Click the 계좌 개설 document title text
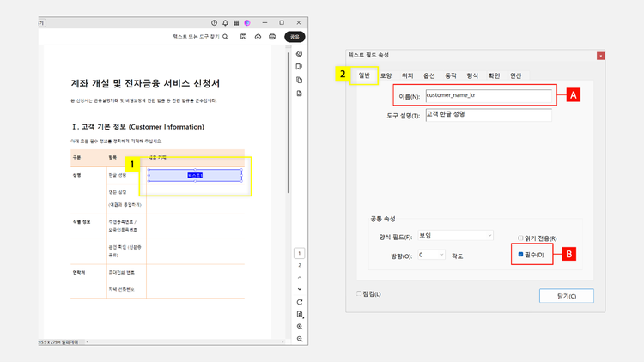 (x=145, y=84)
